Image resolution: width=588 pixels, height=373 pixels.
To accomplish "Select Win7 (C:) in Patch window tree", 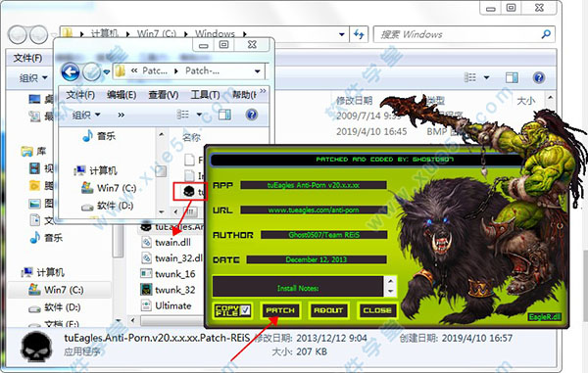I will coord(109,188).
